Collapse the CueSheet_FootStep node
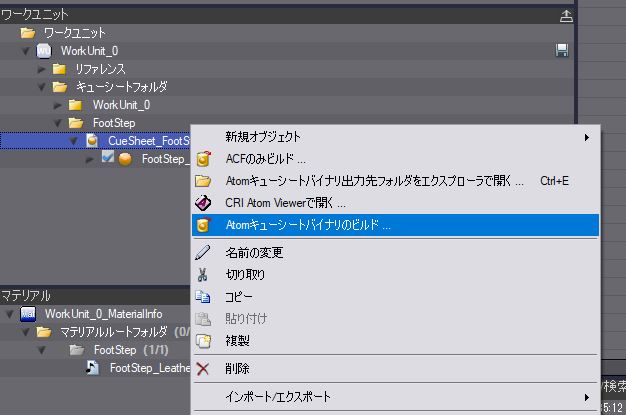The height and width of the screenshot is (415, 626). (x=74, y=141)
